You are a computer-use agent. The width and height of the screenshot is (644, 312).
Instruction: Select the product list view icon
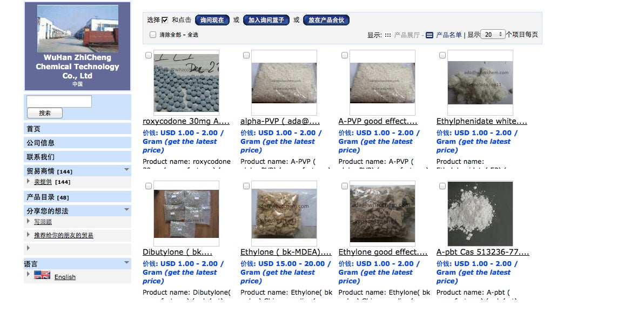point(429,35)
